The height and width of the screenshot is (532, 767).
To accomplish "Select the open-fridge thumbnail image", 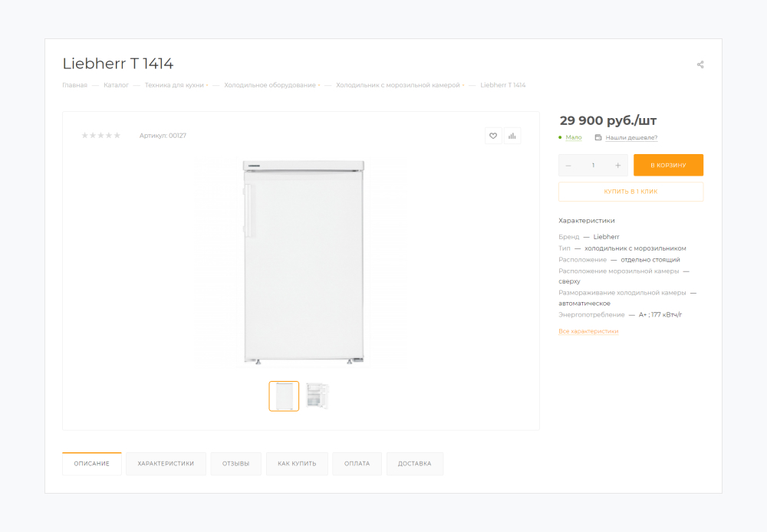I will 317,396.
